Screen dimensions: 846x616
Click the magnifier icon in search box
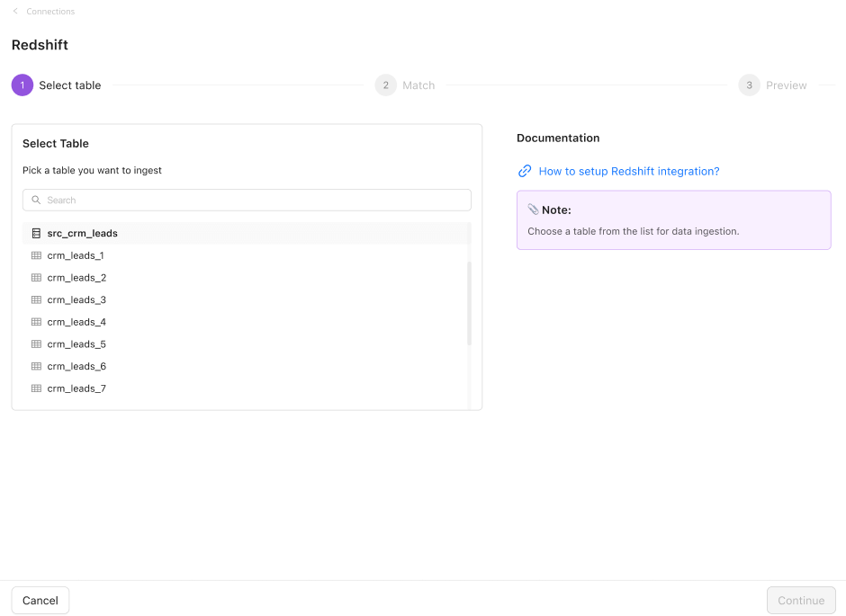tap(36, 201)
